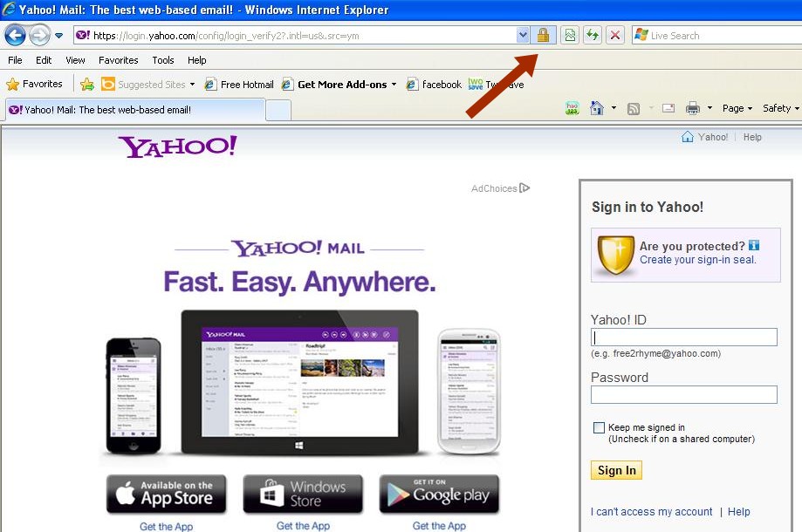This screenshot has height=532, width=802.
Task: Open the Free Hotmail favorites link
Action: click(239, 85)
